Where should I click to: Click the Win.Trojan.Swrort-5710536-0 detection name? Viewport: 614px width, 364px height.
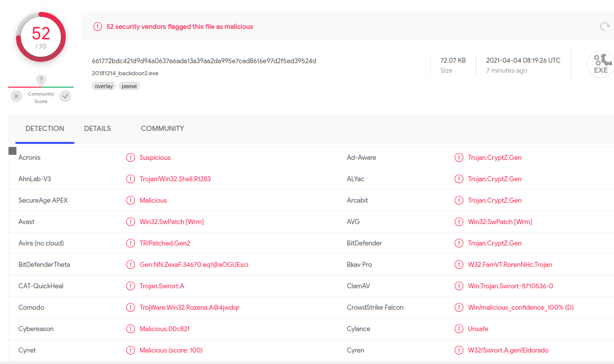point(510,286)
